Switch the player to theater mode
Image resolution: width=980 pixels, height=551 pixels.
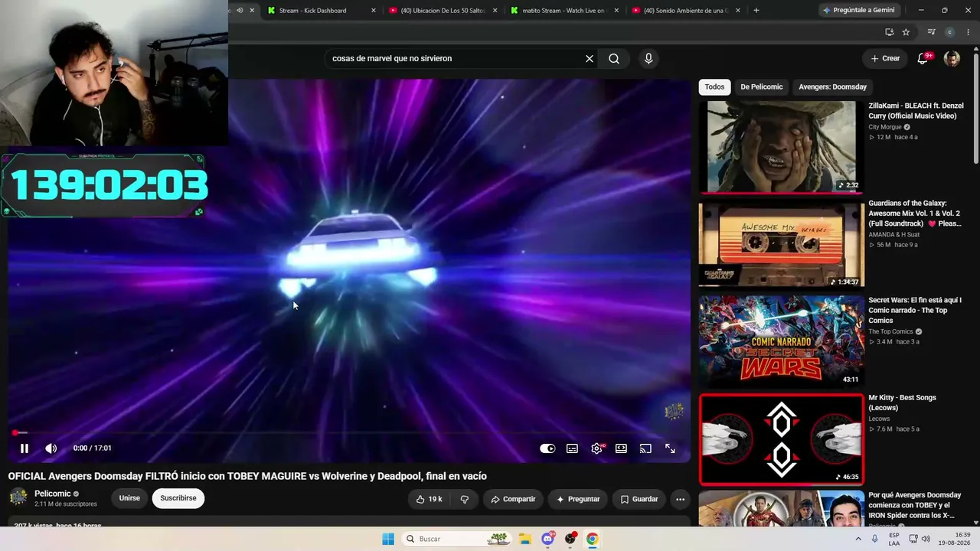coord(621,448)
